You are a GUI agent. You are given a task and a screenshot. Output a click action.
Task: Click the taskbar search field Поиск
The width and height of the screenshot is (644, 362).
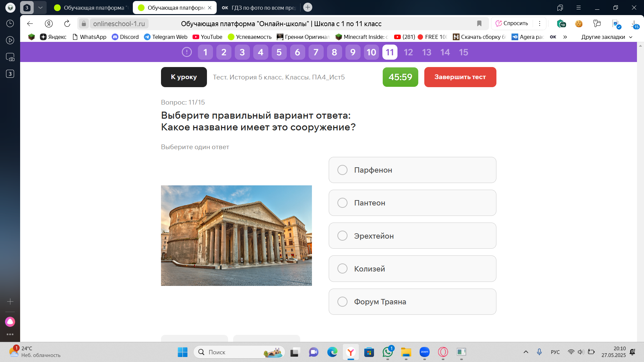pyautogui.click(x=239, y=352)
